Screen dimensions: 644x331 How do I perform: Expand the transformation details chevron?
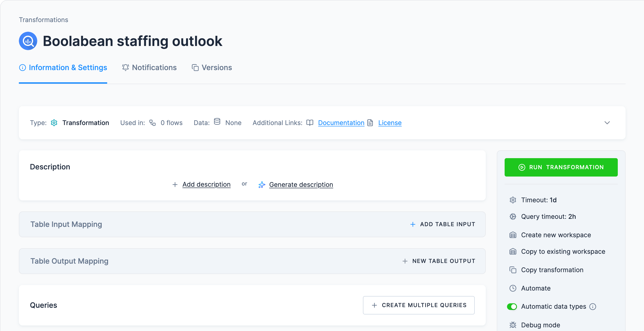[607, 123]
